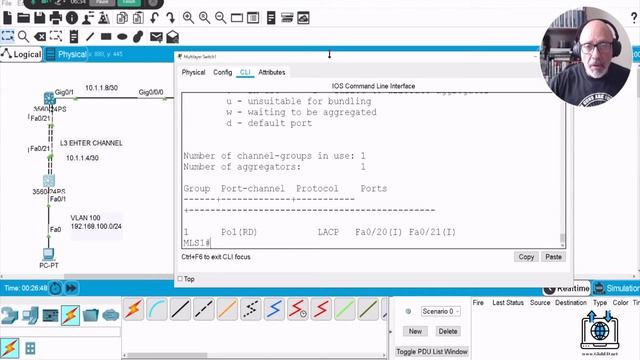Pick orange fiber cable

[227, 309]
